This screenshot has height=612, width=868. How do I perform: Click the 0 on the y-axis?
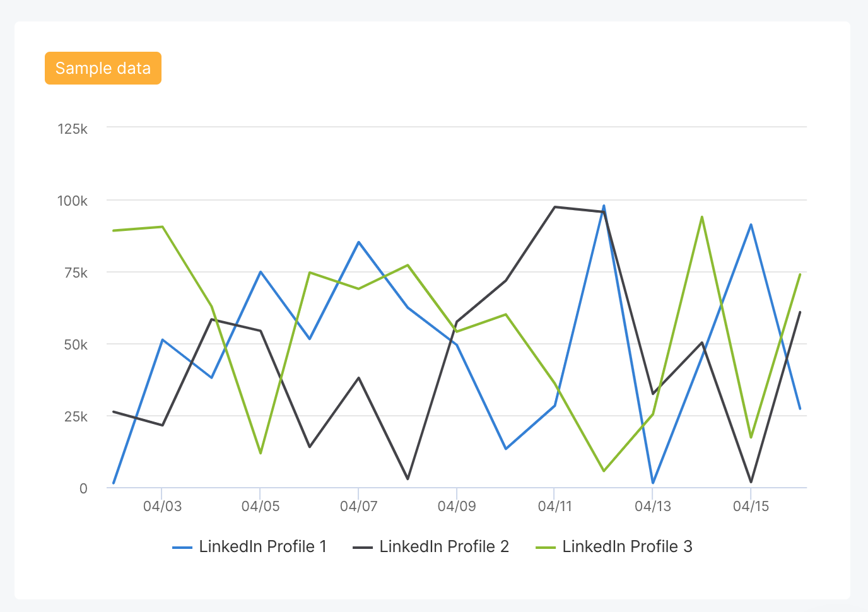(x=84, y=487)
